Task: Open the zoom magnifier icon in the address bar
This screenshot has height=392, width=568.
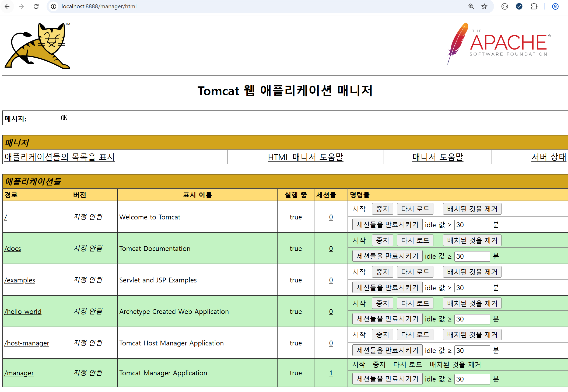Action: pos(471,6)
